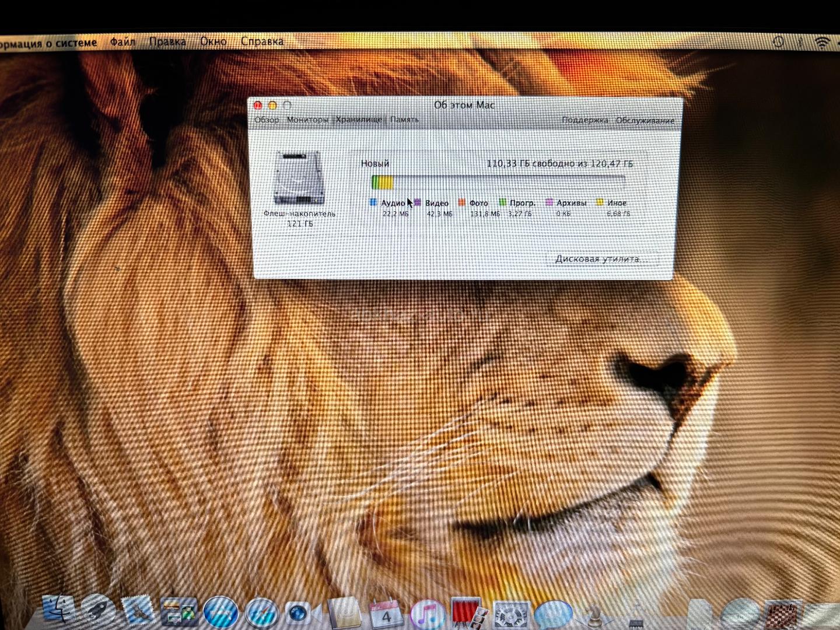This screenshot has width=840, height=630.
Task: Open Finder from the Dock
Action: click(x=57, y=611)
